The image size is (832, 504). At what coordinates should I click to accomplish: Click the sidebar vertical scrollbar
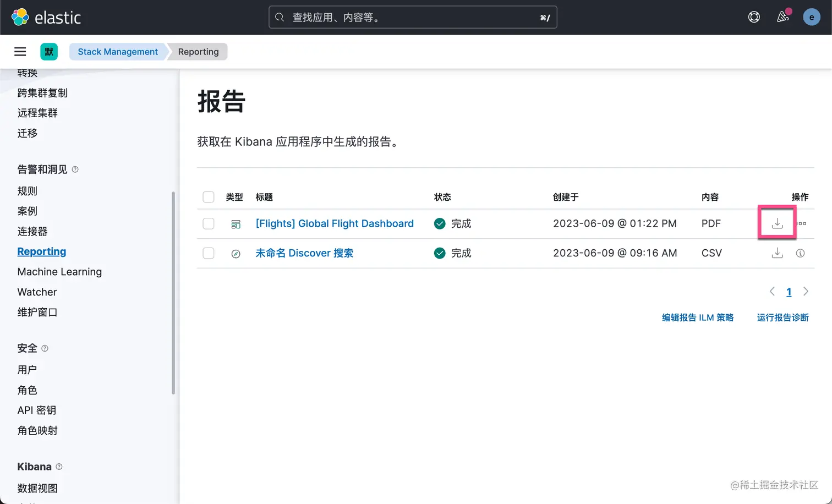[x=173, y=293]
